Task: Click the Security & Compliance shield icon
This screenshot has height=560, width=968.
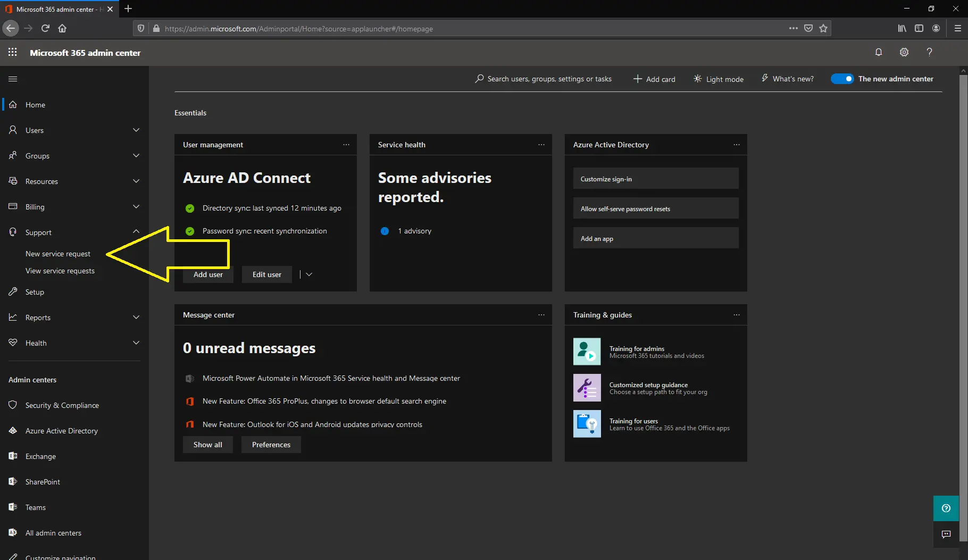Action: [13, 405]
